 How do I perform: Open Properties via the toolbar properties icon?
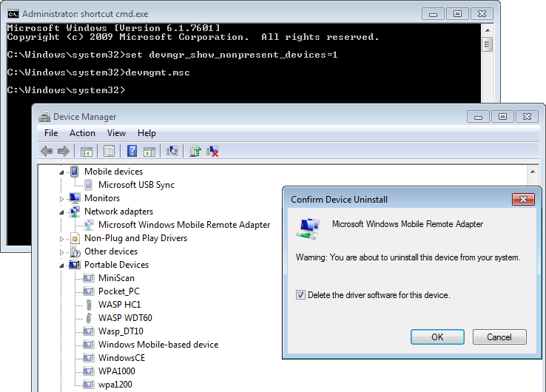(x=109, y=151)
